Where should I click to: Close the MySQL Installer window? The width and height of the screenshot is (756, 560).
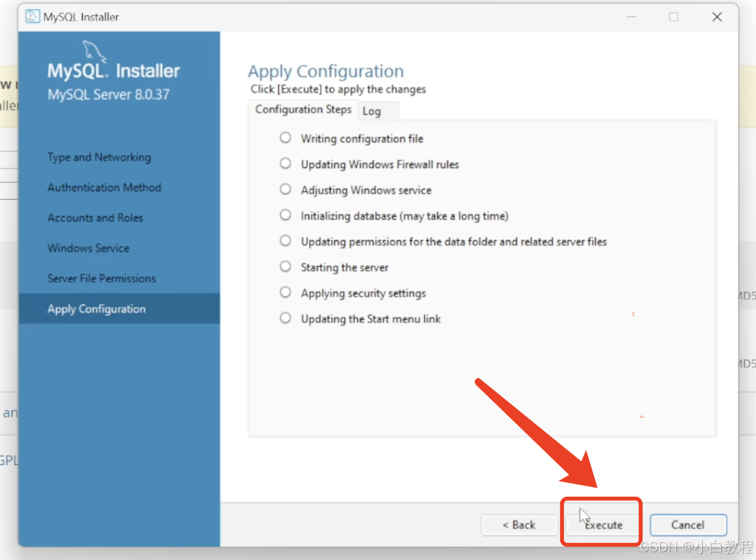coord(717,17)
